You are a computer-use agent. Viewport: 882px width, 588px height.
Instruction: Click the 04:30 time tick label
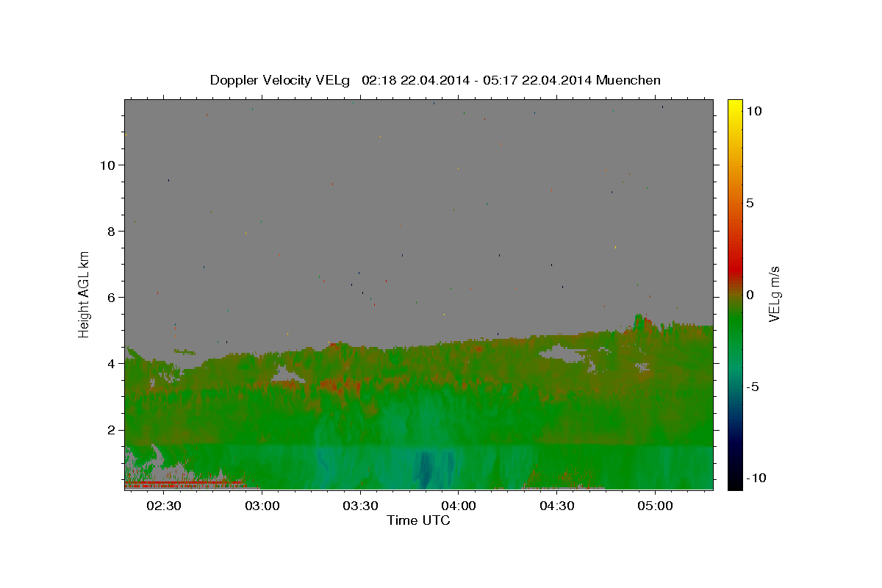(x=556, y=506)
